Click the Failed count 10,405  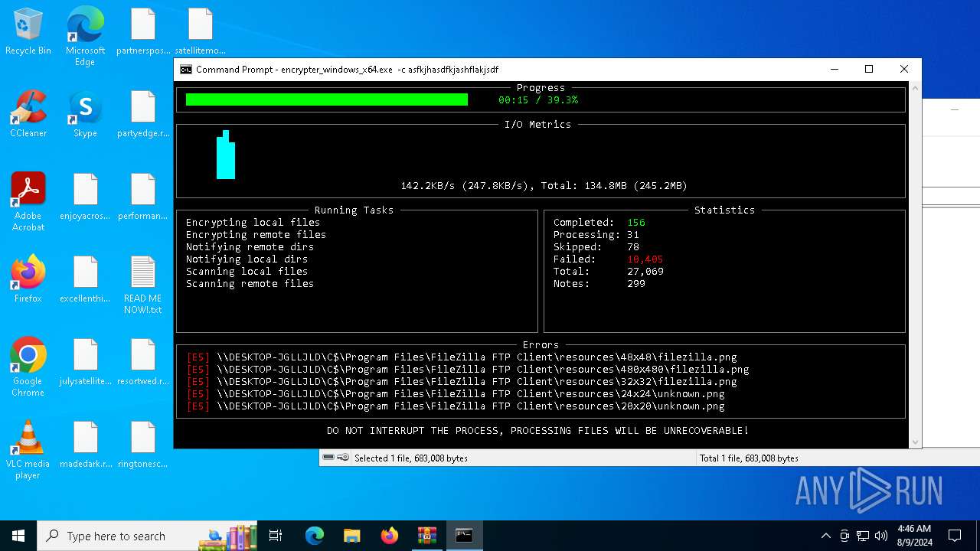(x=645, y=259)
